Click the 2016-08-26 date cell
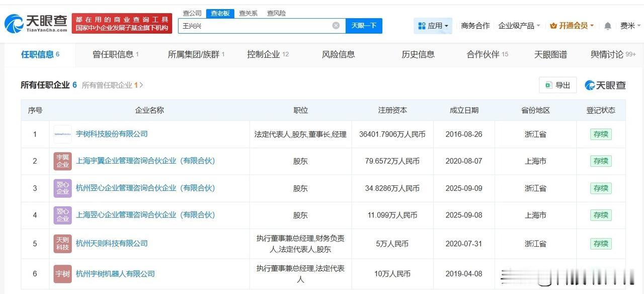Screen dimensions: 644x294 (x=464, y=134)
